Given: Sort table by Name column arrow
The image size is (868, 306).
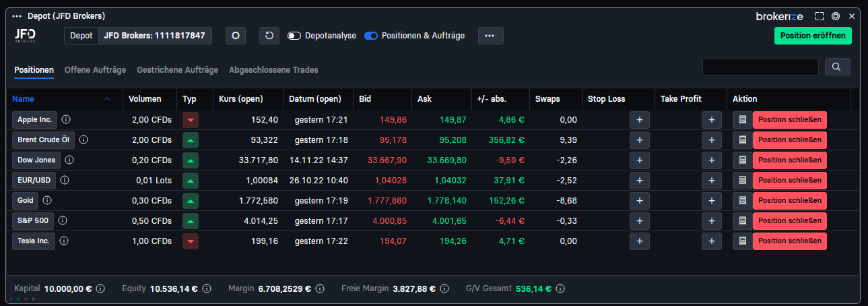Looking at the screenshot, I should [x=107, y=99].
